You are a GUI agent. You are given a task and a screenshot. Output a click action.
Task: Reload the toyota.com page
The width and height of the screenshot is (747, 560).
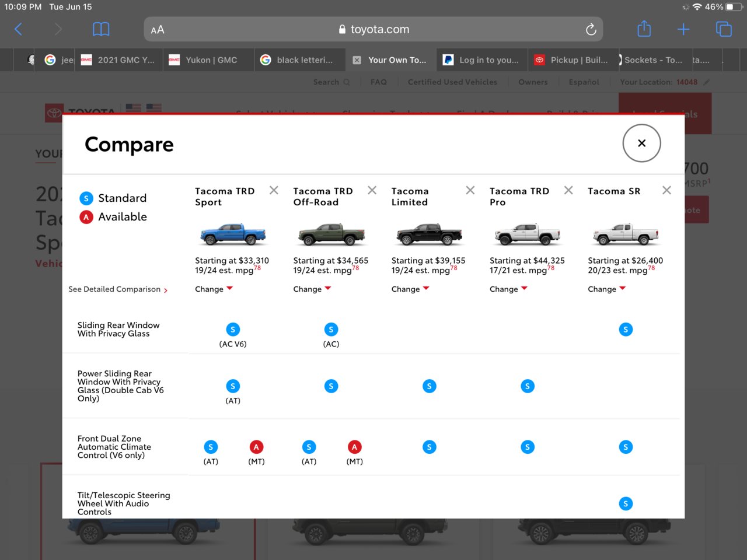pos(591,29)
